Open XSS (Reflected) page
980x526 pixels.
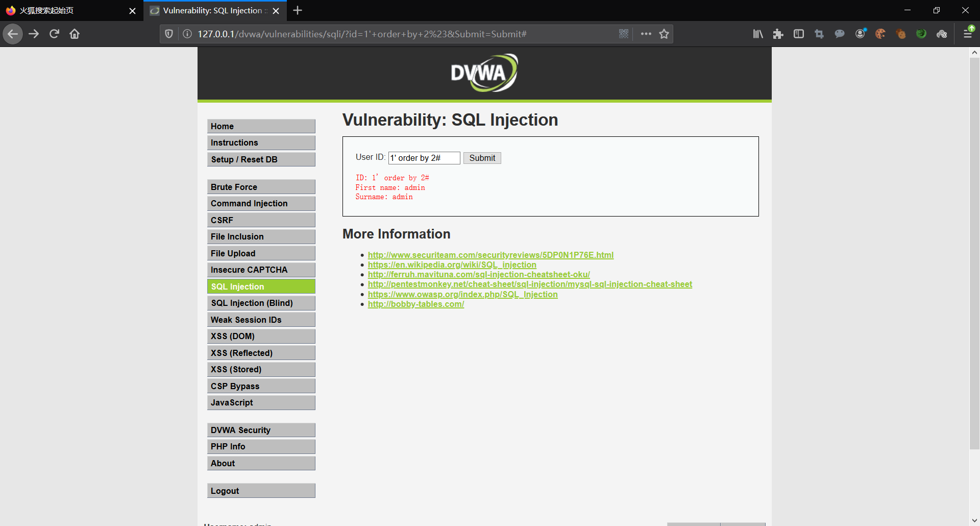click(x=261, y=353)
